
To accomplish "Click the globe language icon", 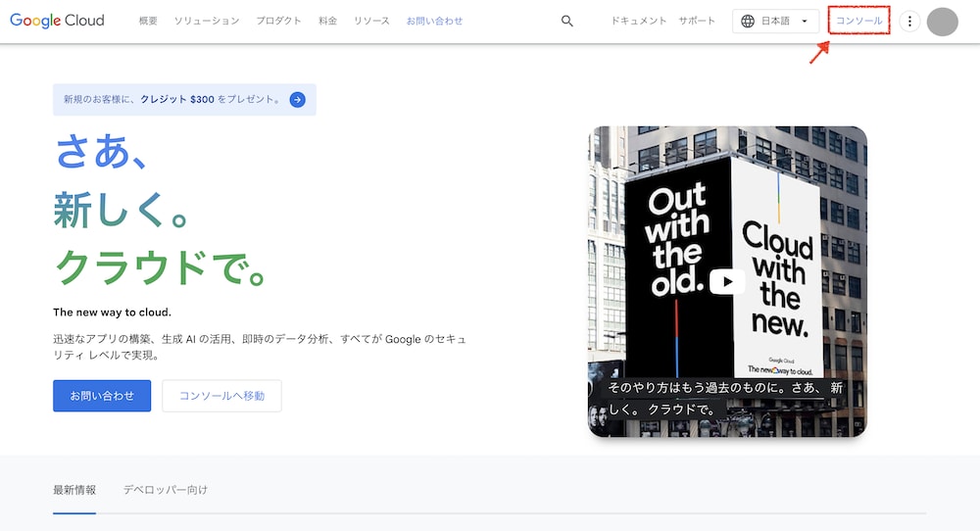I will click(748, 22).
